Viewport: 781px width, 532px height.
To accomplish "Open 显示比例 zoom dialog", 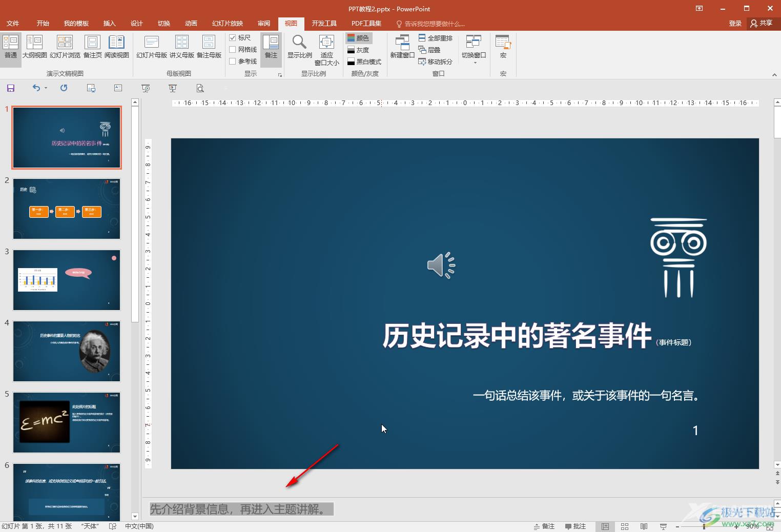I will (x=299, y=47).
